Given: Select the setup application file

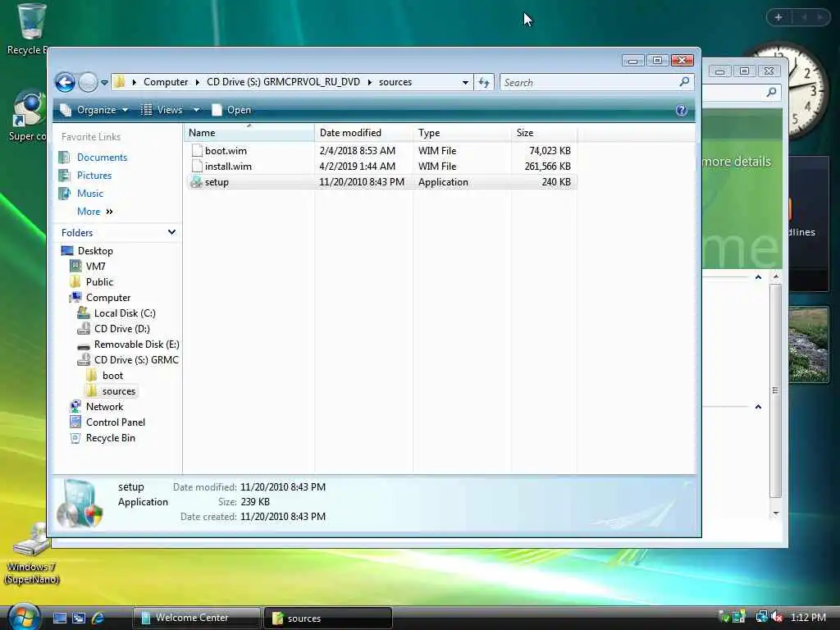Looking at the screenshot, I should (381, 181).
